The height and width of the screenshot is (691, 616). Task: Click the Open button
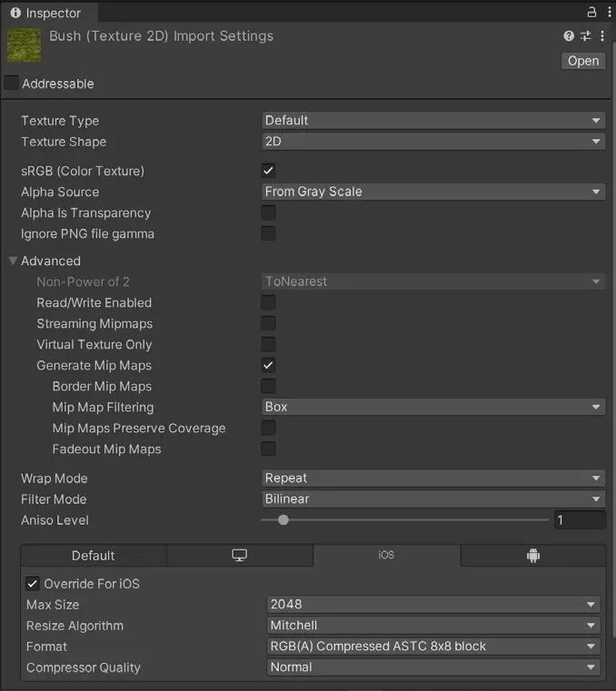(x=583, y=61)
